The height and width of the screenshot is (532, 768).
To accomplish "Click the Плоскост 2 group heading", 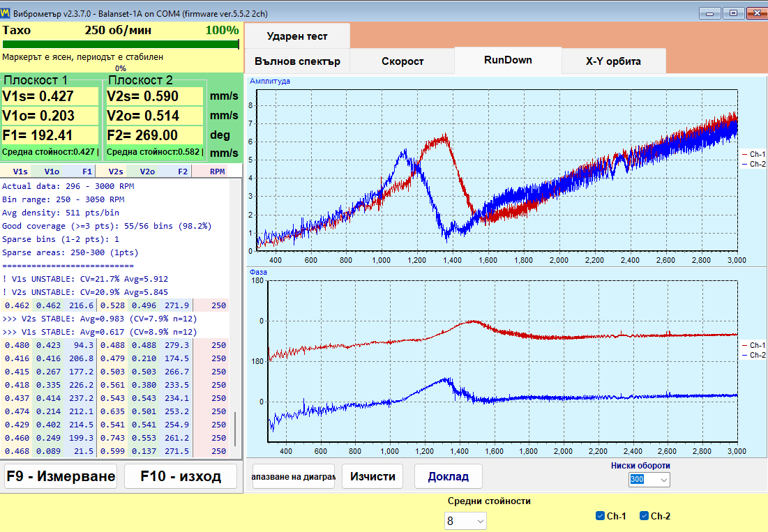I will click(x=141, y=79).
